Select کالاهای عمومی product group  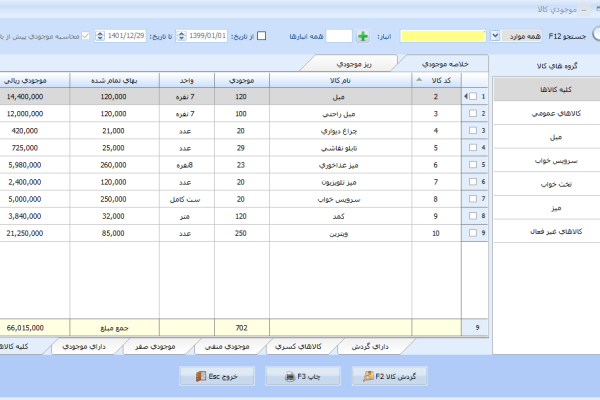[546, 113]
